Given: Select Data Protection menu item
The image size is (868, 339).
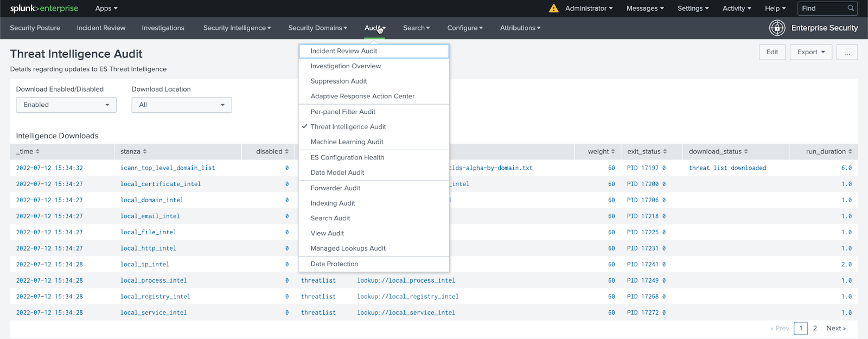Looking at the screenshot, I should point(374,264).
